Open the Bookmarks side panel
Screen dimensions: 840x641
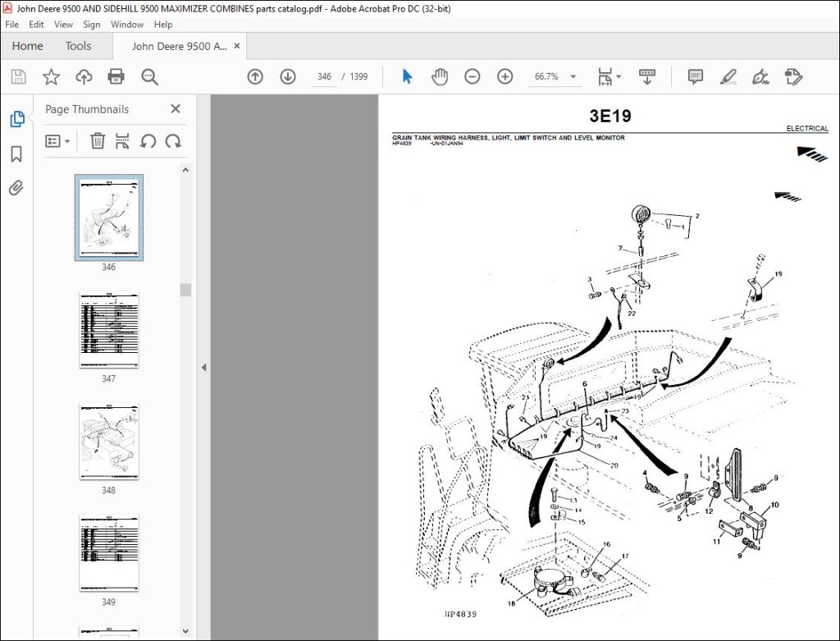(x=16, y=153)
